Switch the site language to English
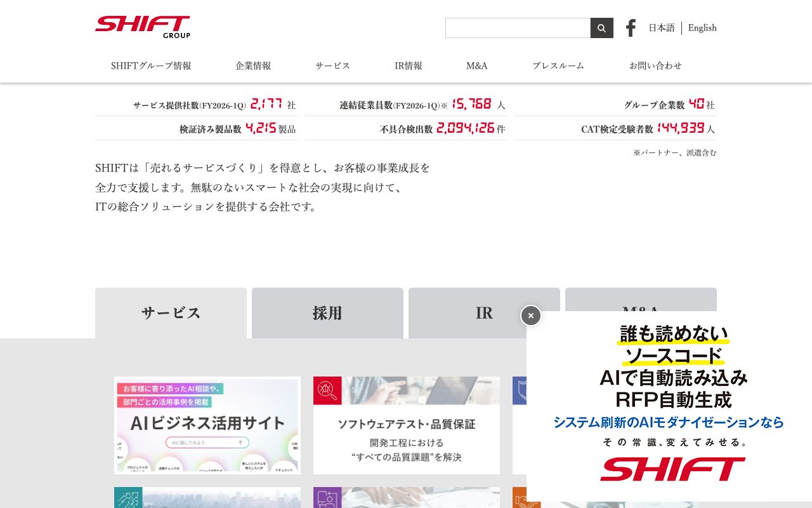Image resolution: width=812 pixels, height=508 pixels. (x=702, y=28)
